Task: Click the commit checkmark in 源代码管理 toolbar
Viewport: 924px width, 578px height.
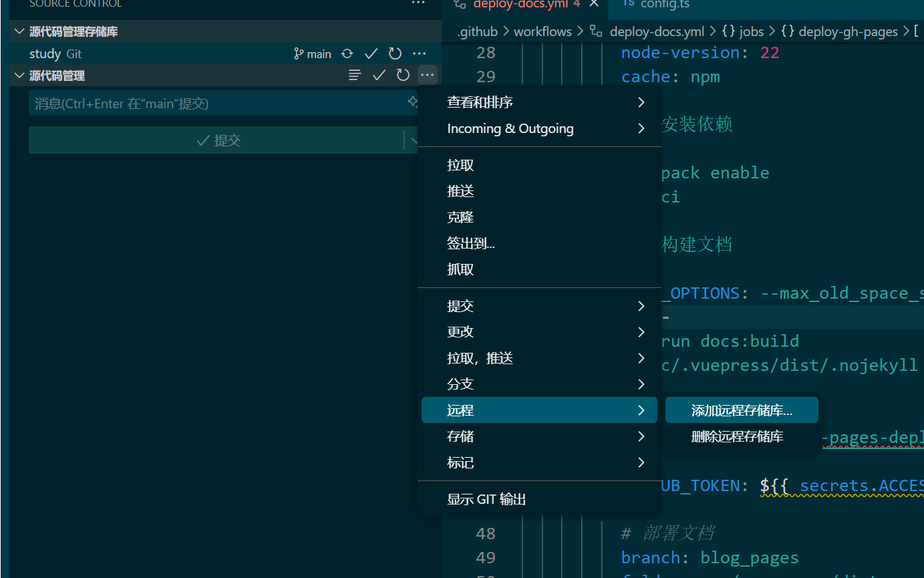Action: (379, 75)
